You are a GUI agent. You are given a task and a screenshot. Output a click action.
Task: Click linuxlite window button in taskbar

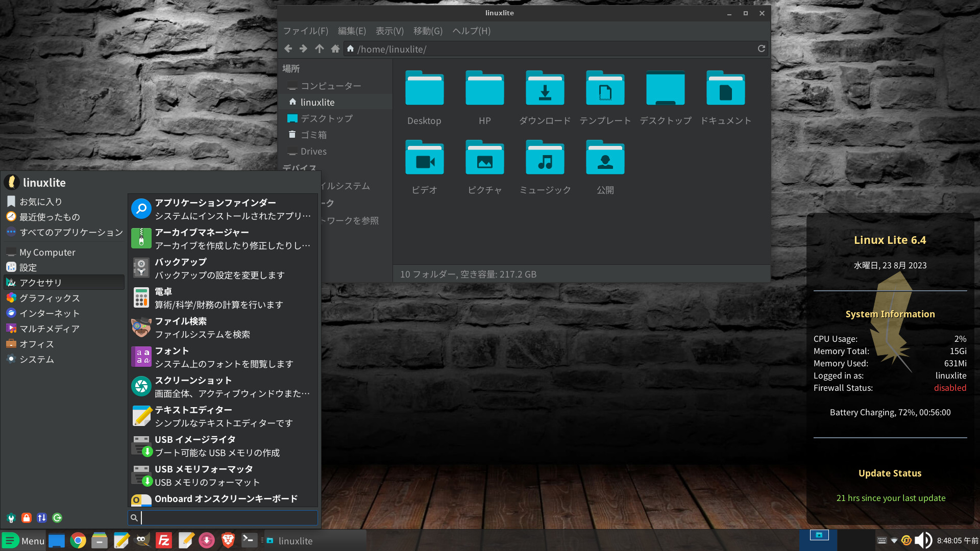(315, 540)
